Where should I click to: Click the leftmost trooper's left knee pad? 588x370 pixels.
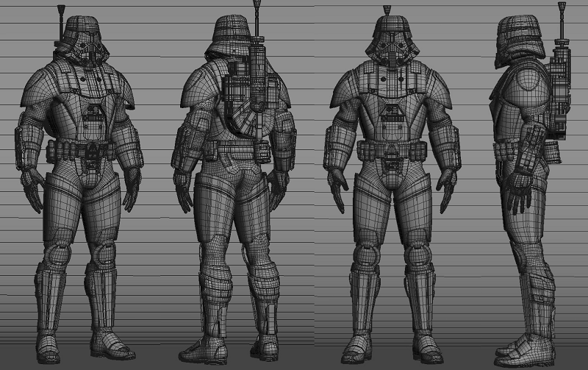coord(103,255)
